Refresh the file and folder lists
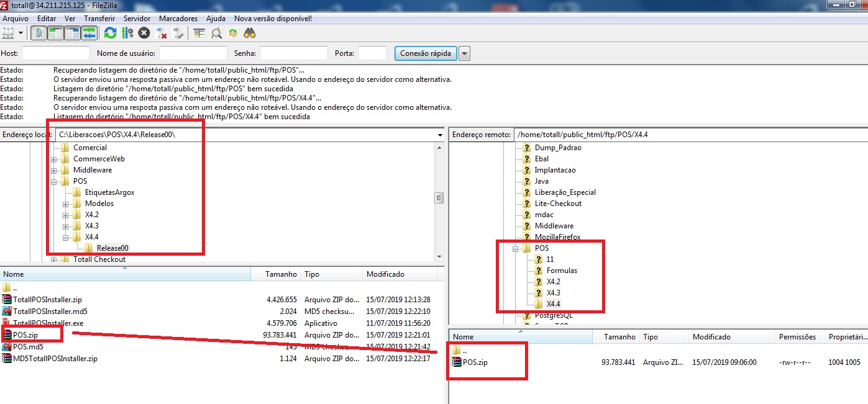 [110, 33]
